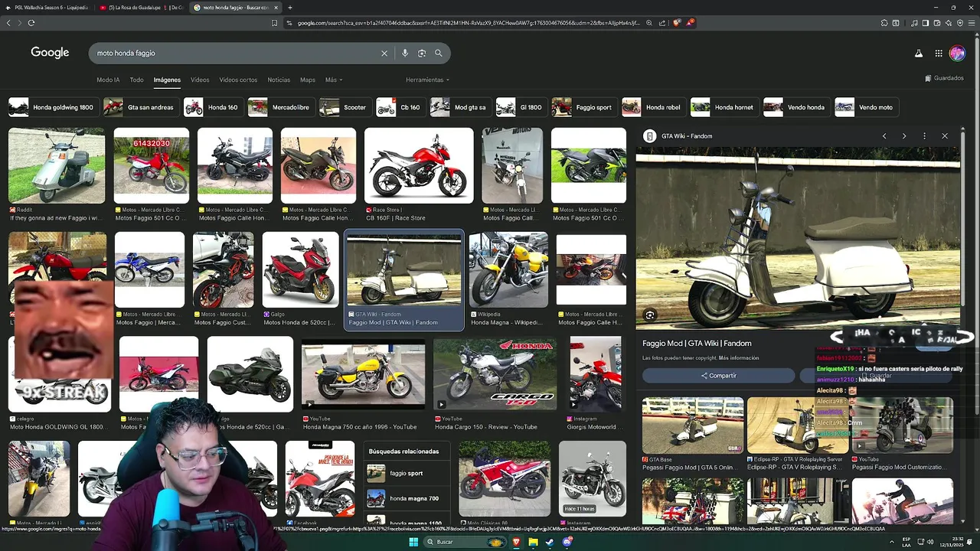Select the Mercadolibre filter chip
980x551 pixels.
pos(280,107)
